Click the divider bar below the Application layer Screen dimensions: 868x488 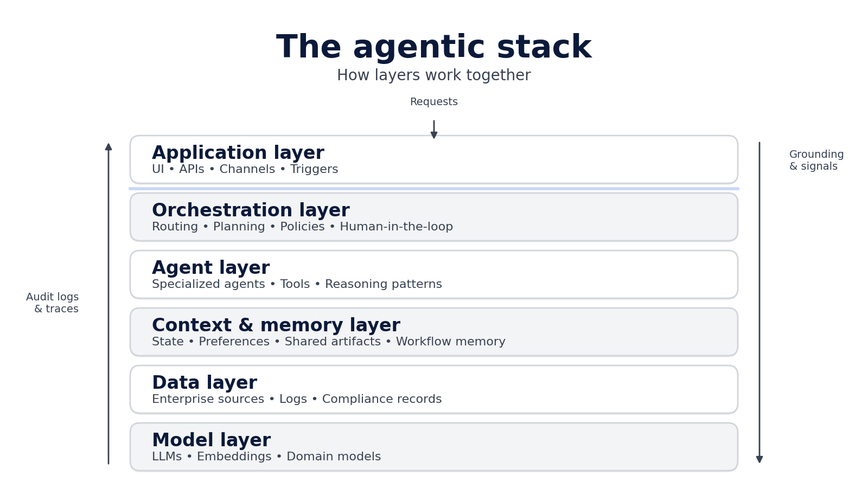433,188
